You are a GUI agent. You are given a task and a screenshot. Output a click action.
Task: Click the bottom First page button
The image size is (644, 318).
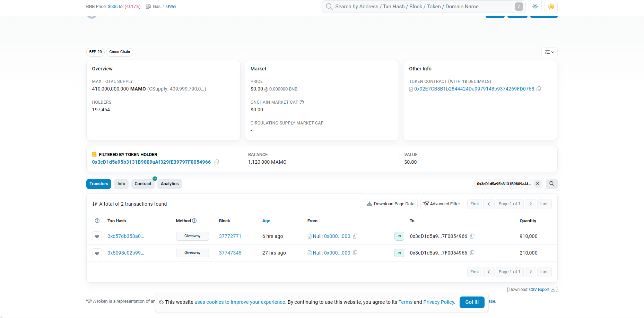(475, 272)
